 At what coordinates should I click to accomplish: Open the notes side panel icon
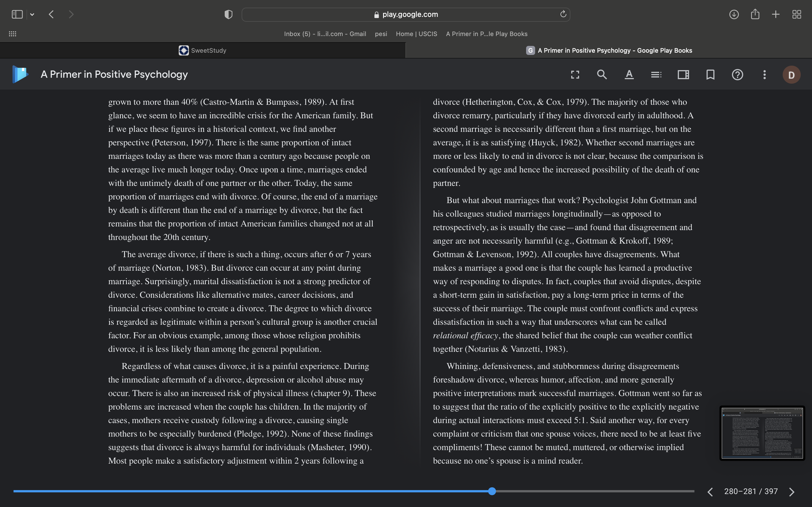pyautogui.click(x=683, y=74)
